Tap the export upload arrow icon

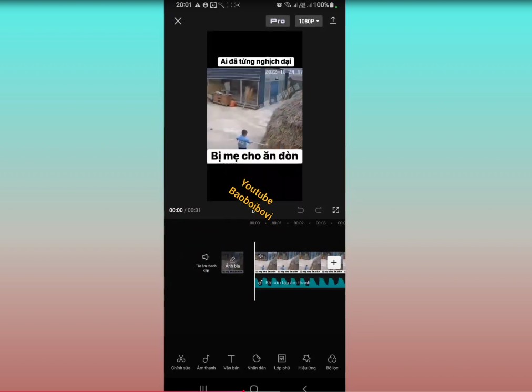point(333,20)
